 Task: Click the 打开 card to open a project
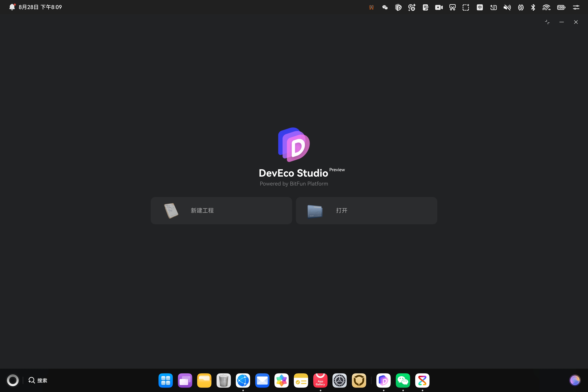tap(367, 211)
